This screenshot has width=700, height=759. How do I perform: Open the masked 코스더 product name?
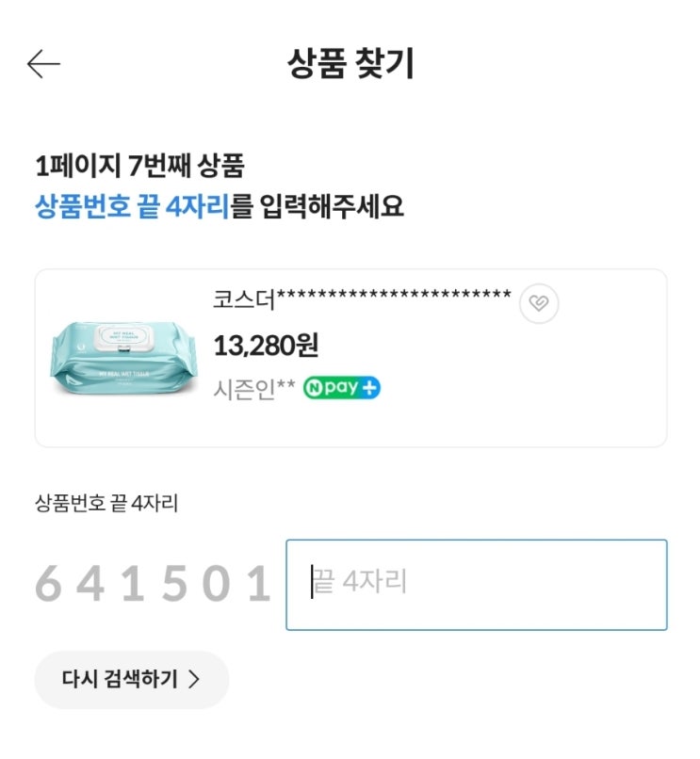pos(362,299)
